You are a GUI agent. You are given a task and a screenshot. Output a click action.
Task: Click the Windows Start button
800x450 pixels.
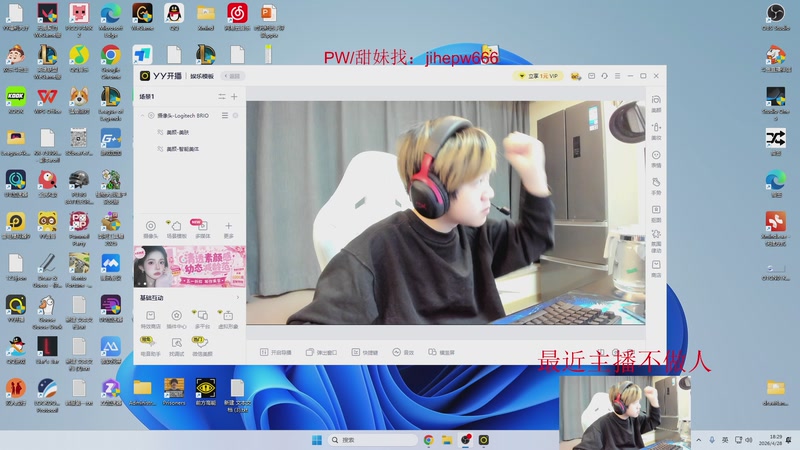[317, 440]
